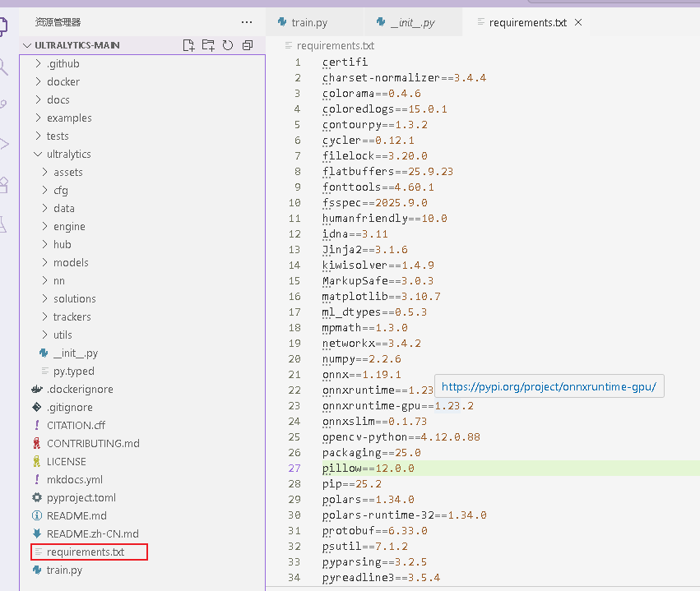Collapse the ultralytics folder
Screen dimensions: 700x591
[69, 154]
